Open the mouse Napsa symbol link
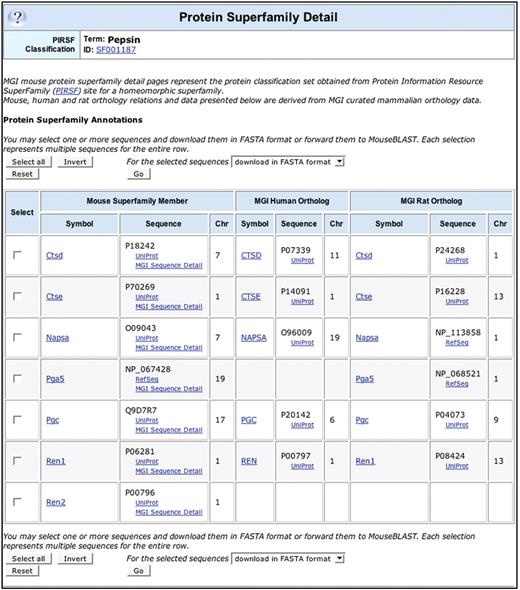This screenshot has height=590, width=520. point(57,338)
